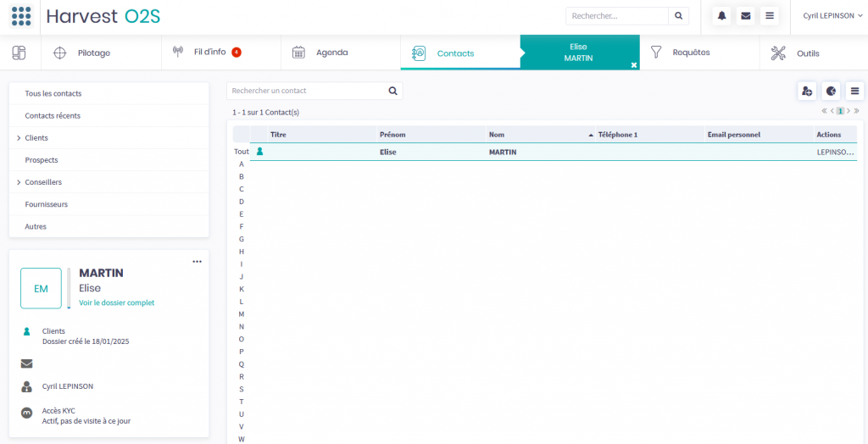868x444 pixels.
Task: Click the add contact icon
Action: pos(806,92)
